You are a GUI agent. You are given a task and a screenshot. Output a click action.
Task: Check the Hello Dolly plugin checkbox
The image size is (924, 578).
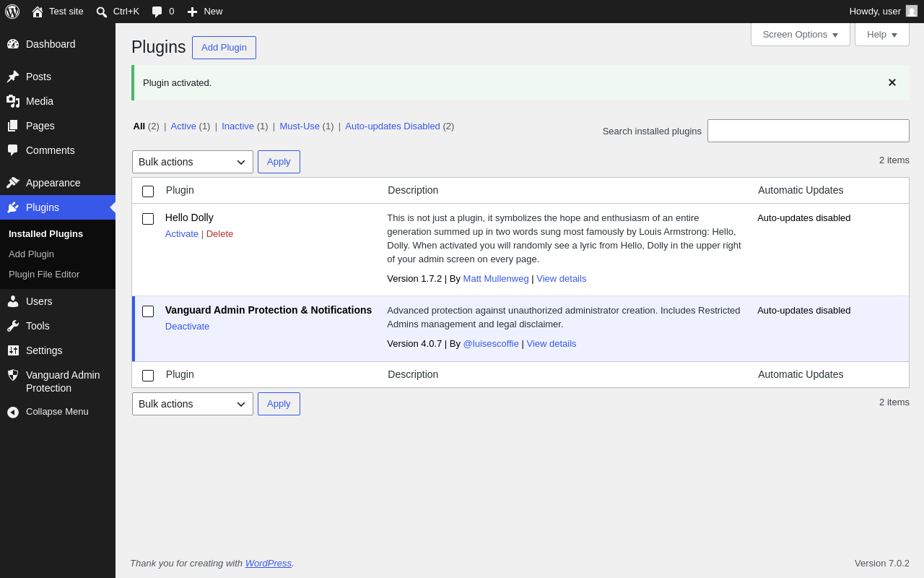148,219
